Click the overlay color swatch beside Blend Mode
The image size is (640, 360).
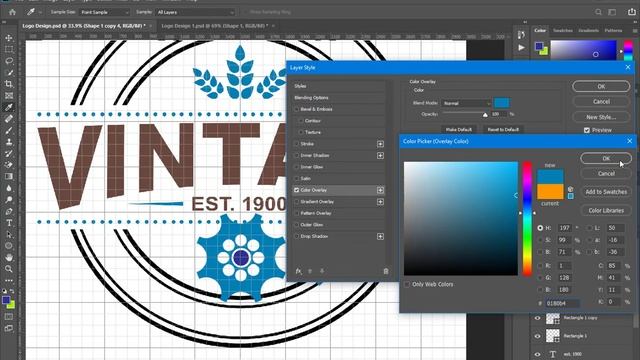(502, 103)
